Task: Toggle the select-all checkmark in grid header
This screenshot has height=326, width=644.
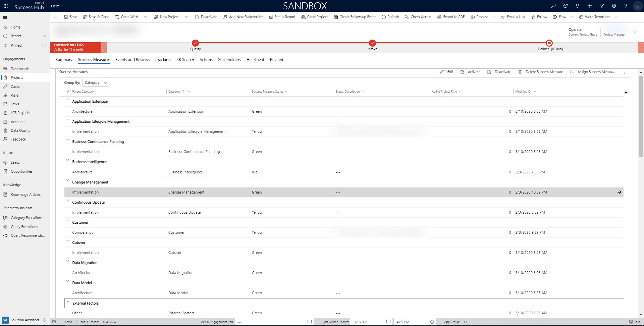Action: coord(68,91)
